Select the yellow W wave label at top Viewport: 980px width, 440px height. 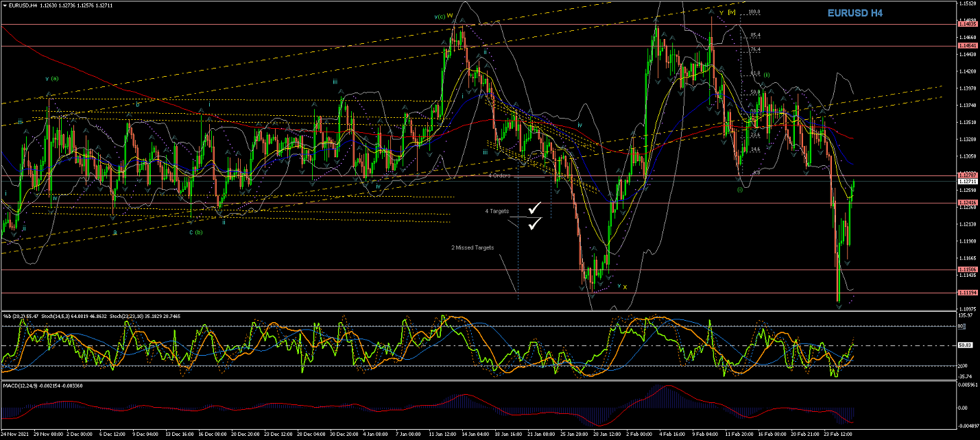tap(450, 16)
